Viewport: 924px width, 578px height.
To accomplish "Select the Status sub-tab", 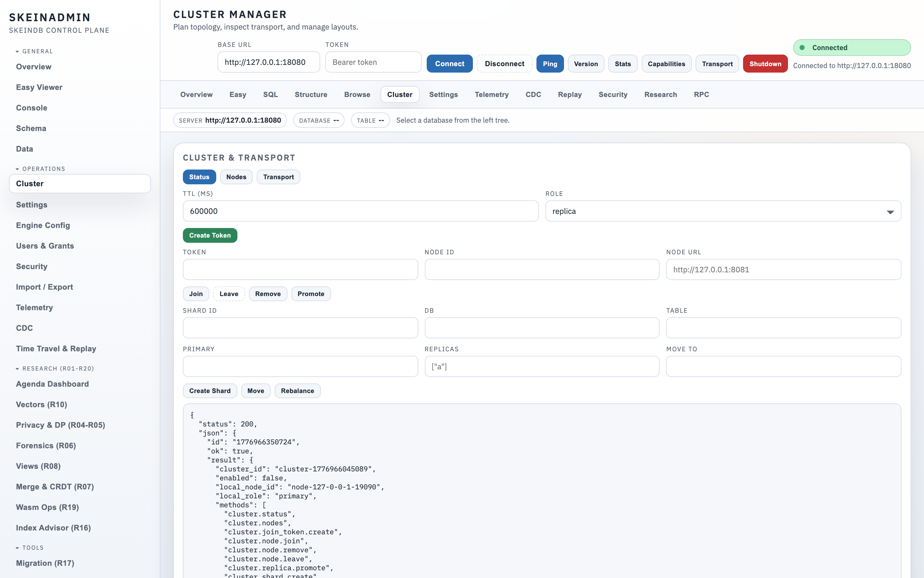I will coord(199,177).
